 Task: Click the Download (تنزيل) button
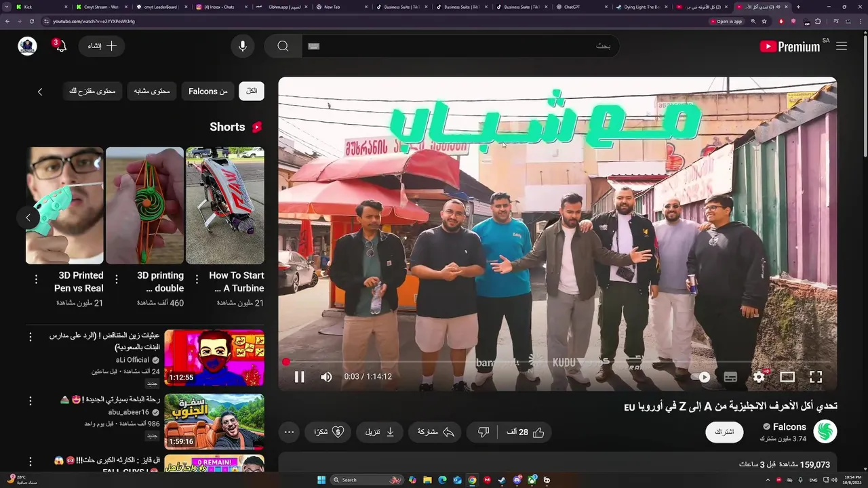[x=380, y=432]
